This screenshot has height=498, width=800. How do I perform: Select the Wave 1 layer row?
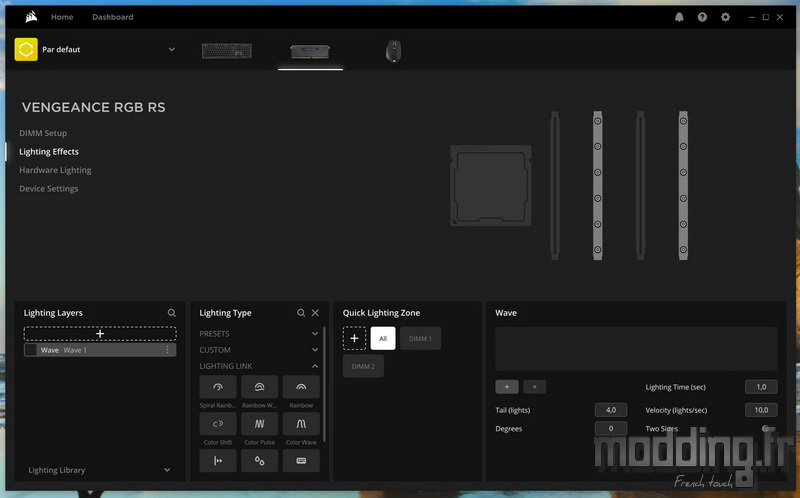pos(100,350)
